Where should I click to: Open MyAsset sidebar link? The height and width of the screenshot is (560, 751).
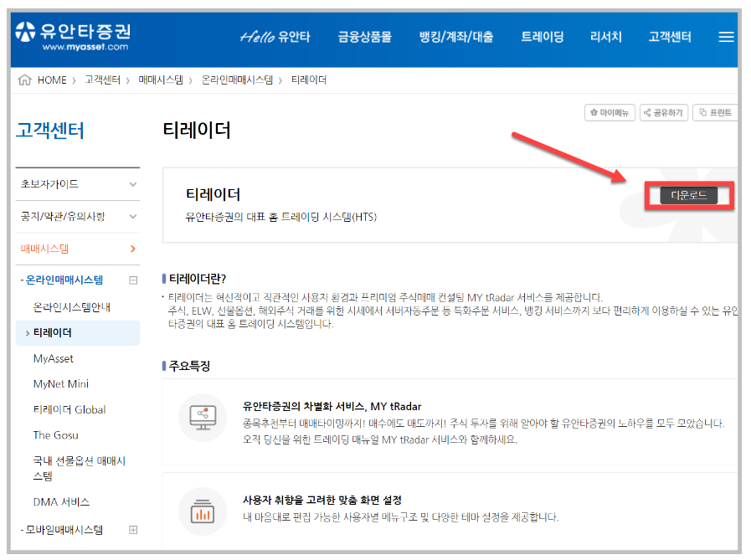53,359
